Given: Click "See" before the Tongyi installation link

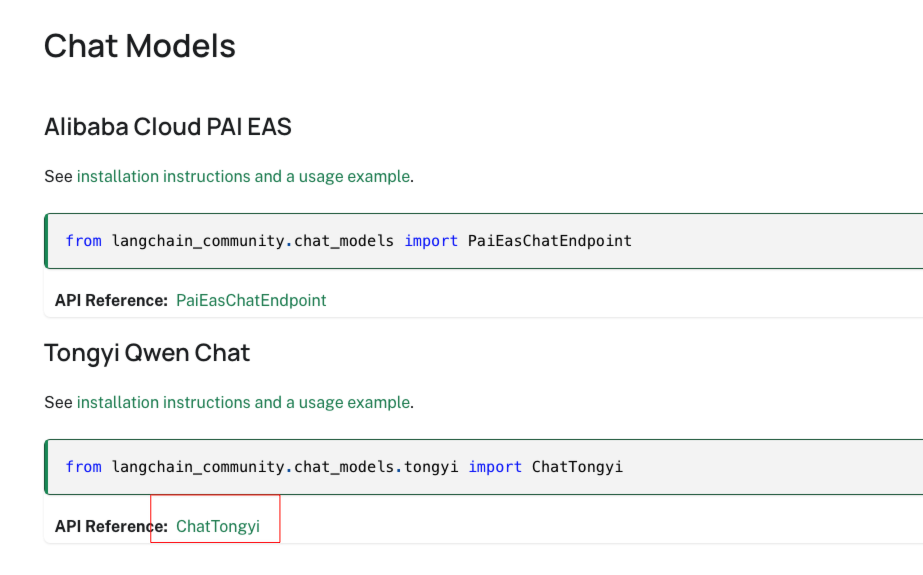Looking at the screenshot, I should click(58, 402).
